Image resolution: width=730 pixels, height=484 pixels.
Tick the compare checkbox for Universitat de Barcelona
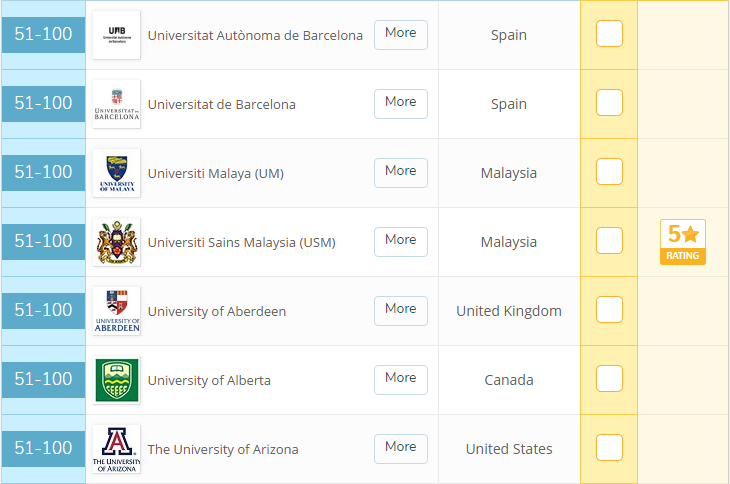coord(609,103)
